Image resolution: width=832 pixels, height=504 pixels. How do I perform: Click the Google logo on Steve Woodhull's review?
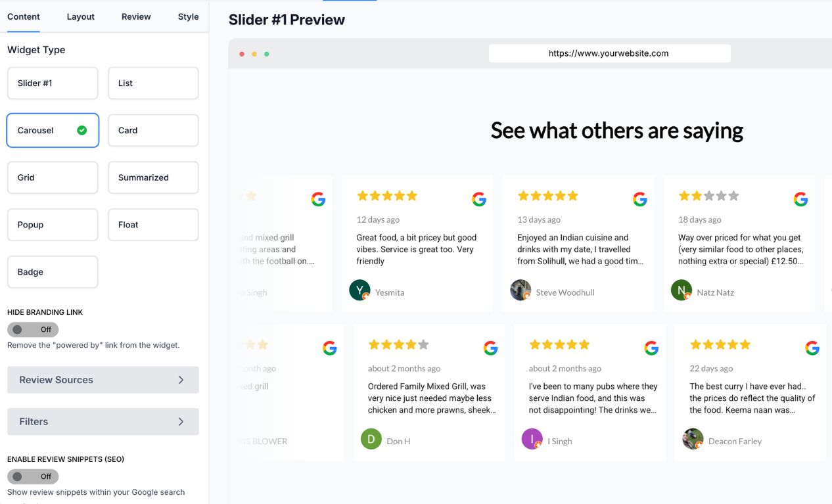coord(640,199)
